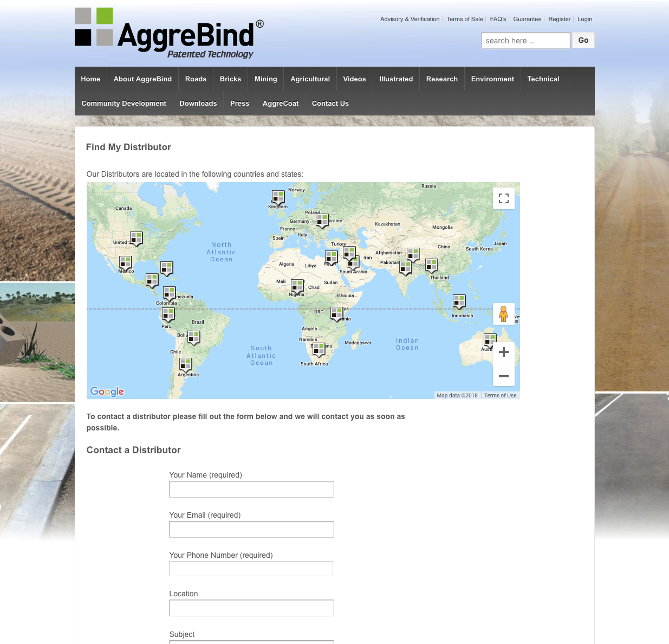The height and width of the screenshot is (644, 669).
Task: Click the Bolivia distributor marker
Action: tap(194, 338)
